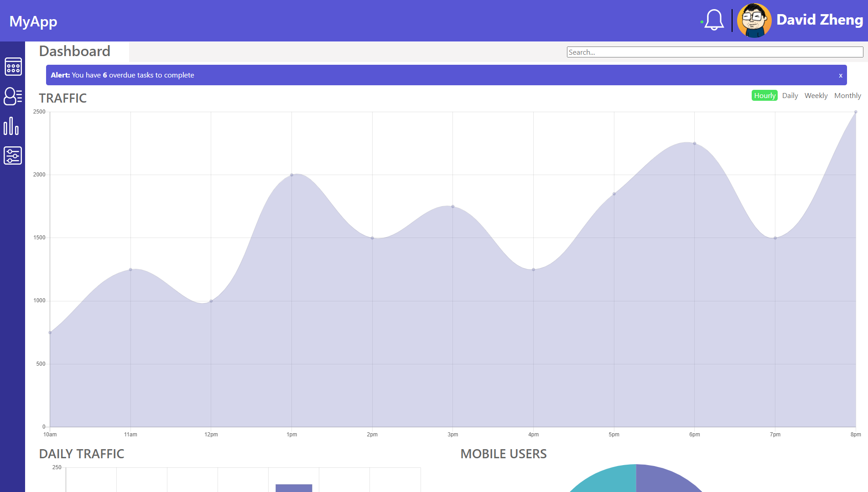The image size is (868, 492).
Task: Click the '8pm' axis label
Action: point(856,435)
